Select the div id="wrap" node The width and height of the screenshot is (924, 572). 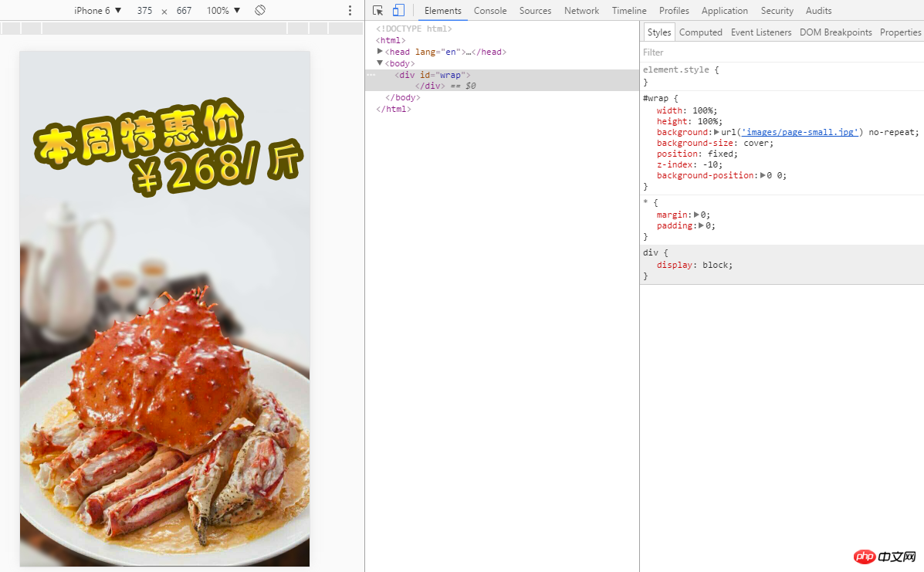pyautogui.click(x=432, y=75)
